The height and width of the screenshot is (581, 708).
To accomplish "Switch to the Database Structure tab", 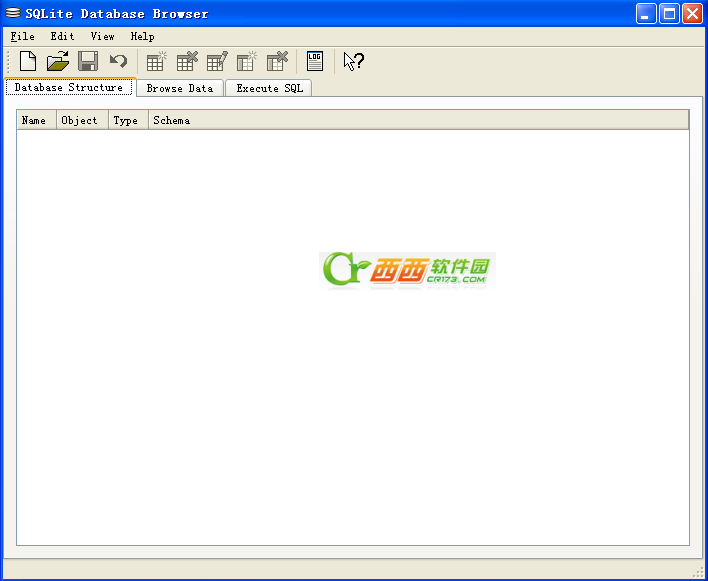I will coord(69,87).
